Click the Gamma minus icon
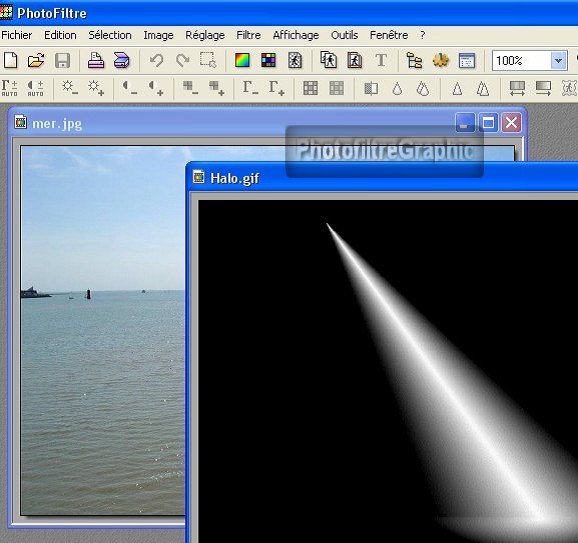Viewport: 578px width, 543px height. point(250,88)
